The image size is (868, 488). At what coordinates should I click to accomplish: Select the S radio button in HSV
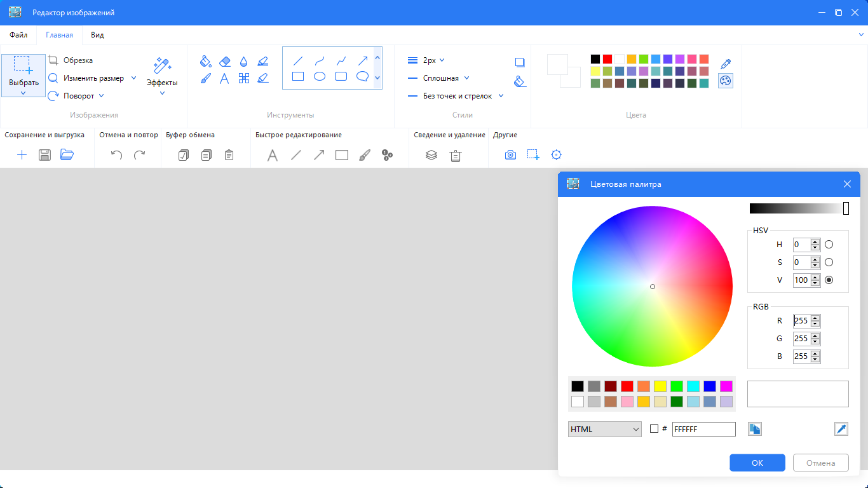(829, 262)
